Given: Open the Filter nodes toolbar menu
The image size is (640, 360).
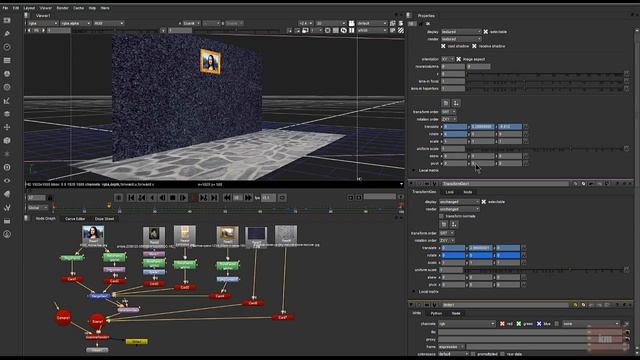Looking at the screenshot, I should (x=7, y=87).
